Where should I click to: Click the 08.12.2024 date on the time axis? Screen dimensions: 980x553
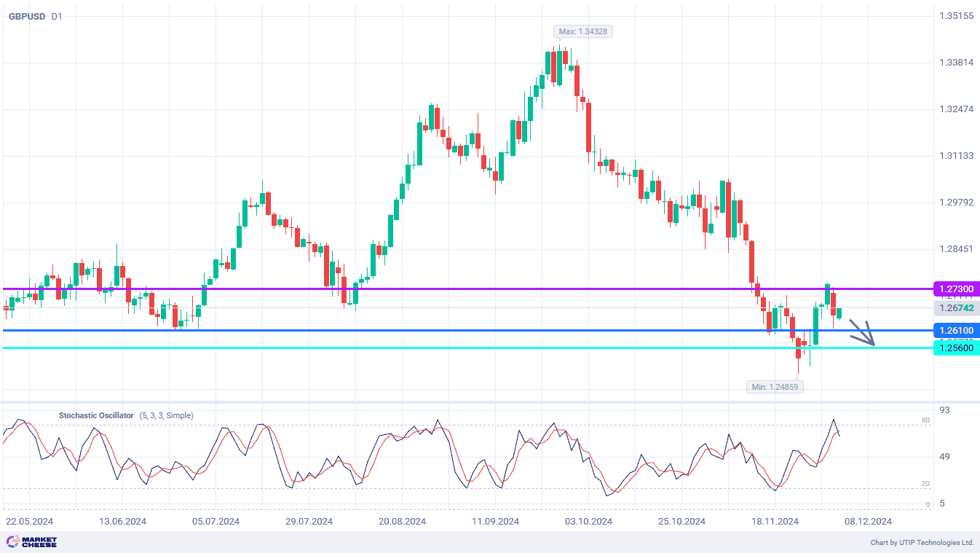868,522
